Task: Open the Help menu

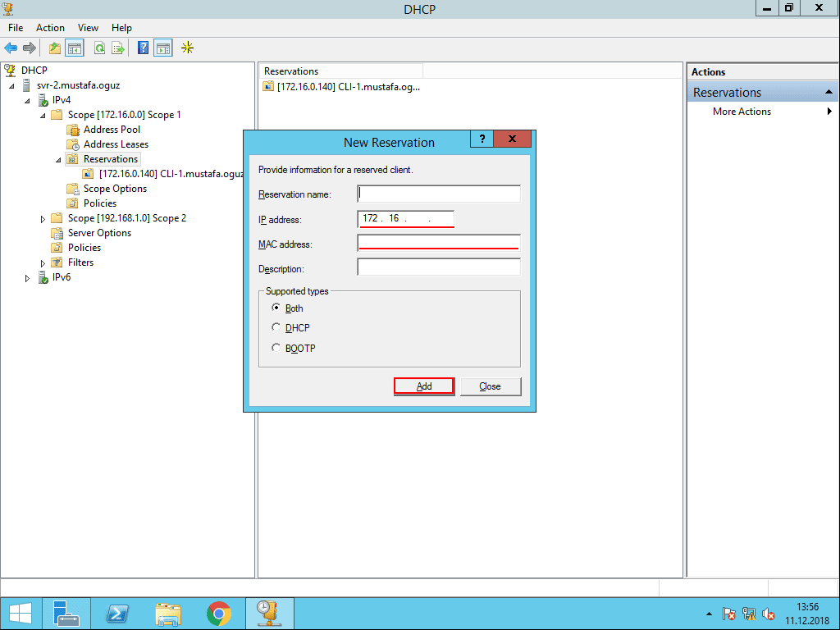Action: coord(121,28)
